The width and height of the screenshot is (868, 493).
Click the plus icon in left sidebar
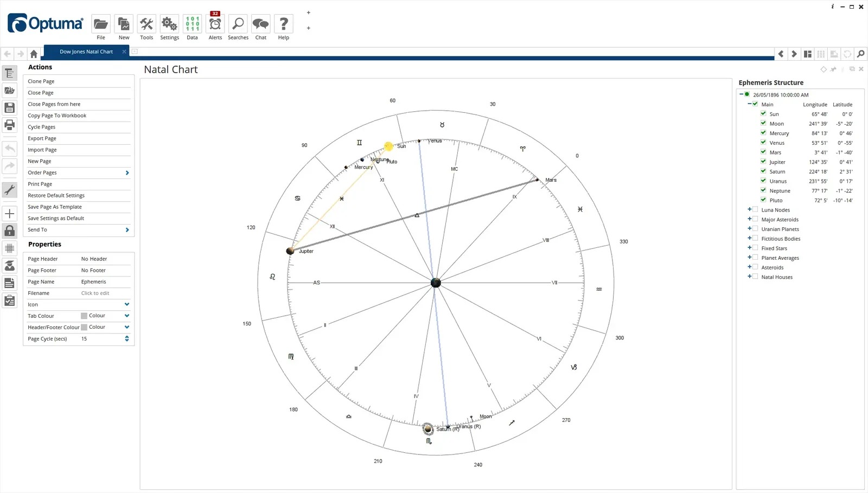pos(10,214)
